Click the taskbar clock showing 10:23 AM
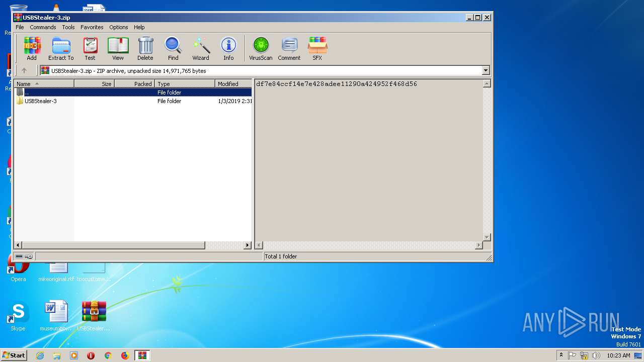Viewport: 644px width, 362px height. tap(618, 355)
